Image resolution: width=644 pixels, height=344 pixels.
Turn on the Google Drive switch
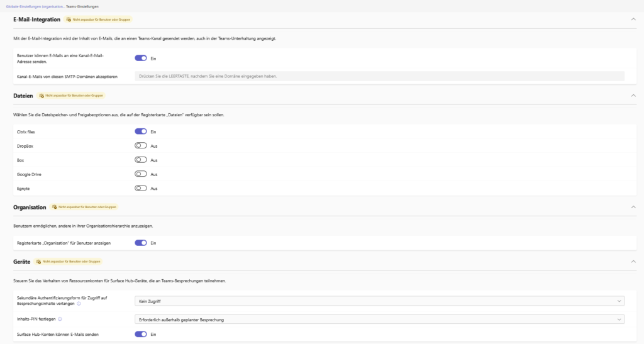pyautogui.click(x=141, y=174)
